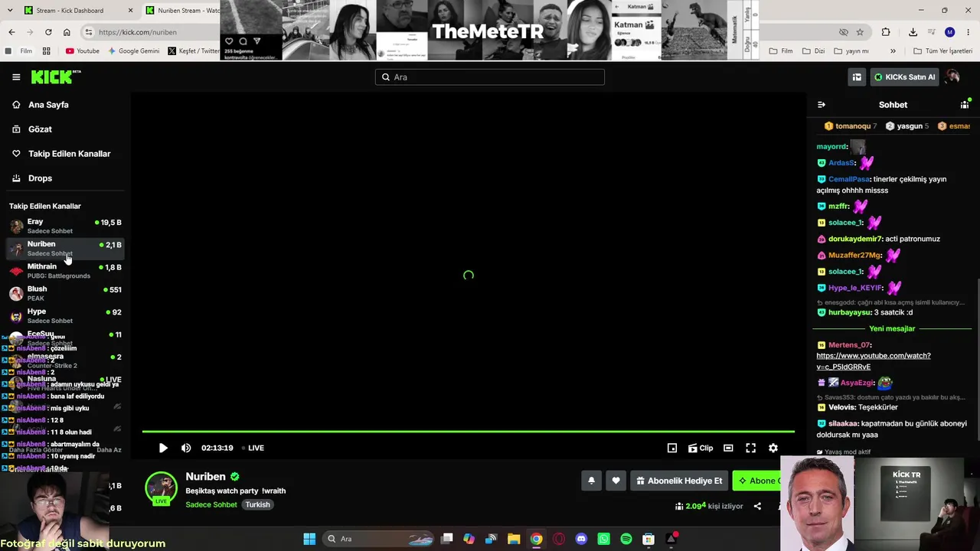Open Spotify from taskbar
The width and height of the screenshot is (980, 551).
click(626, 539)
